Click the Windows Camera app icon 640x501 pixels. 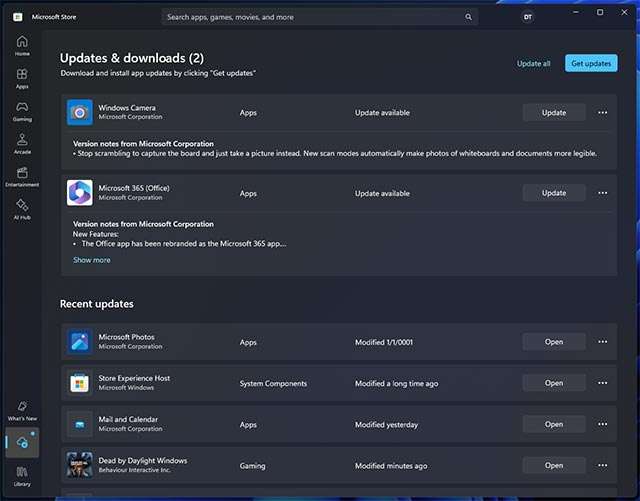point(80,112)
